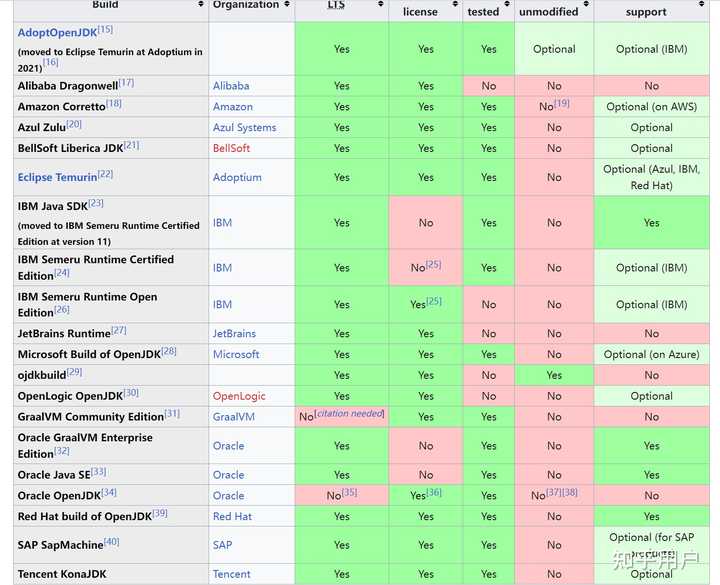Open IBM link in IBM Java SDK row
This screenshot has width=720, height=585.
222,223
